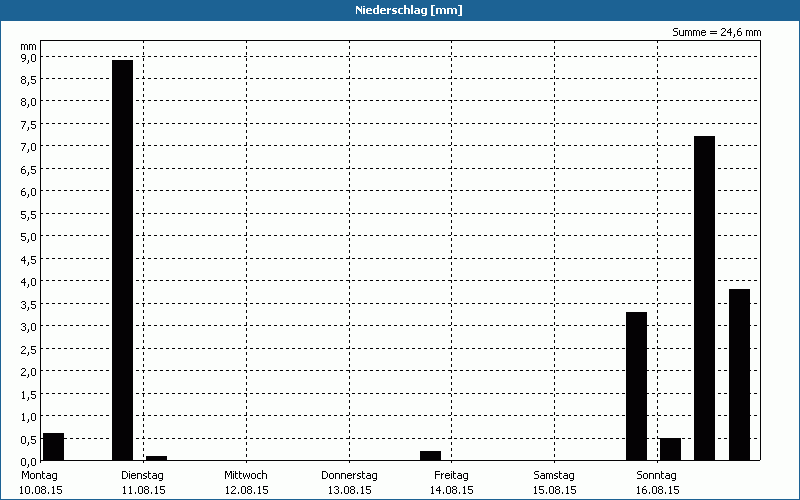The image size is (800, 500).
Task: Click the date 14.08.15
Action: pyautogui.click(x=452, y=490)
